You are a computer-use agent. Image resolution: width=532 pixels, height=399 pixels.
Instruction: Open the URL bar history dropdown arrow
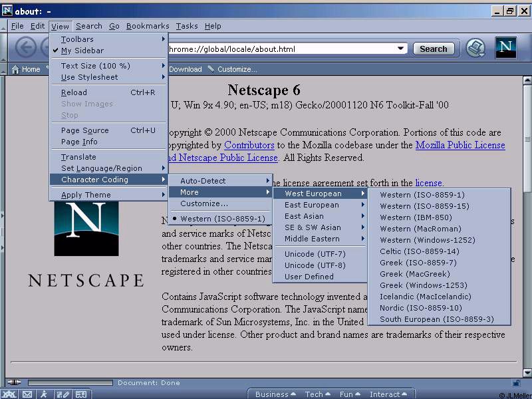coord(400,49)
